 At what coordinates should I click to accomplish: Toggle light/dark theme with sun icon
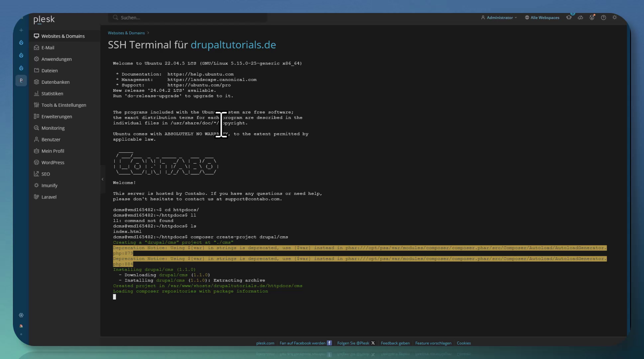coord(615,18)
